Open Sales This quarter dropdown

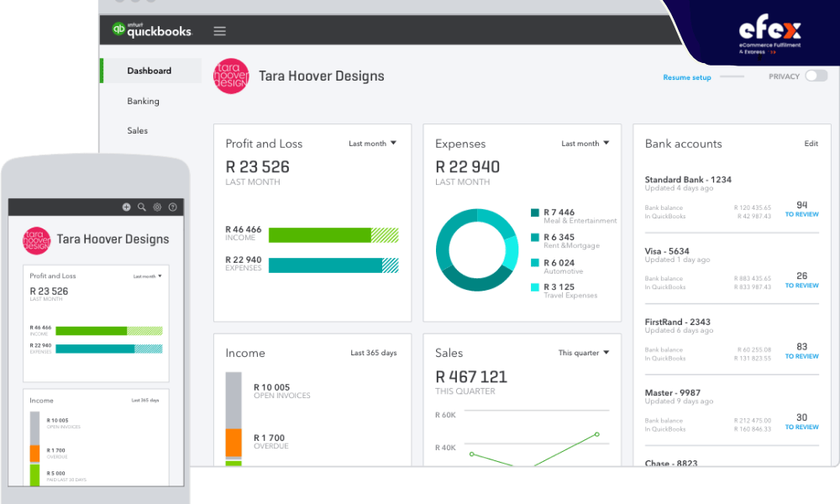pyautogui.click(x=584, y=353)
